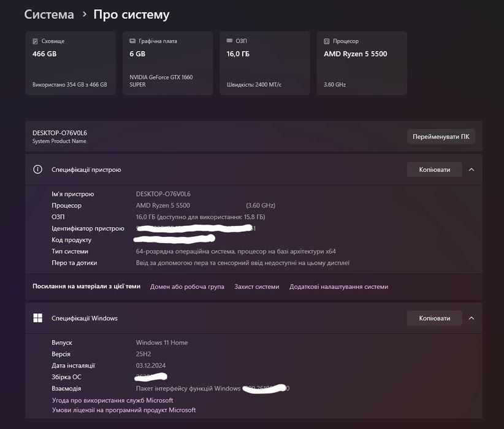
Task: Open Додаткові налаштування системи link
Action: tap(338, 287)
